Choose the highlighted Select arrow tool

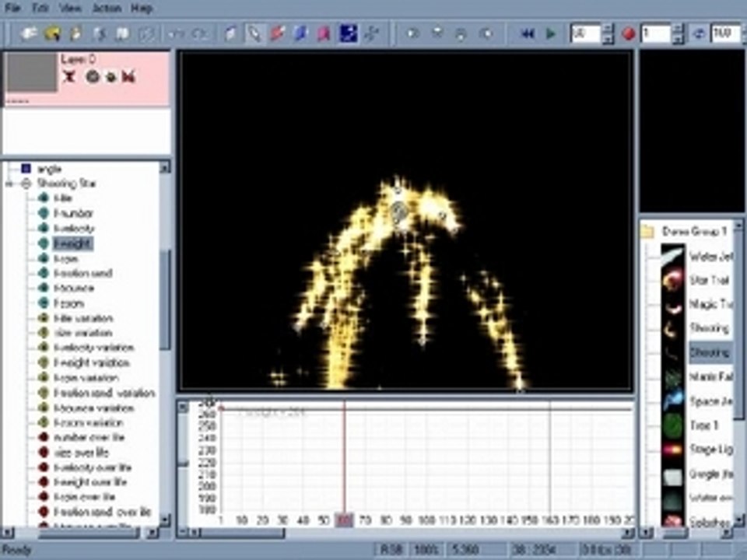coord(254,33)
